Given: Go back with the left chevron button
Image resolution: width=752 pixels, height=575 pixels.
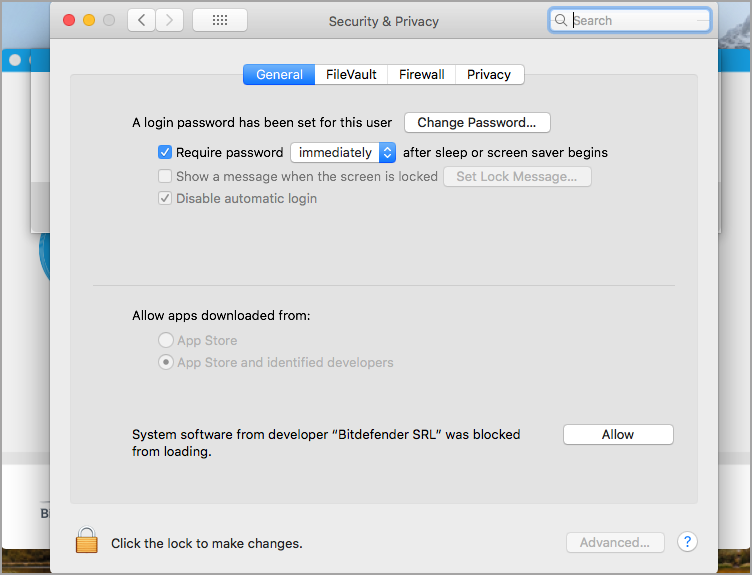Looking at the screenshot, I should click(141, 20).
